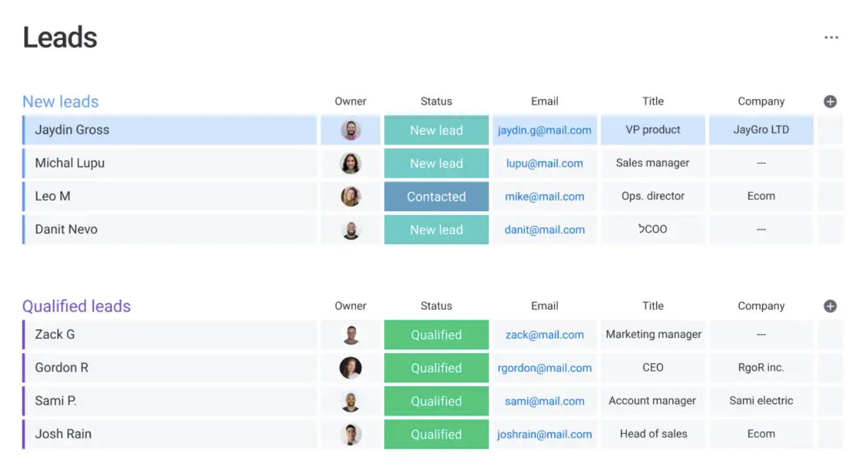Viewport: 868px width, 466px height.
Task: Click the plus icon in Qualified leads header
Action: (830, 306)
